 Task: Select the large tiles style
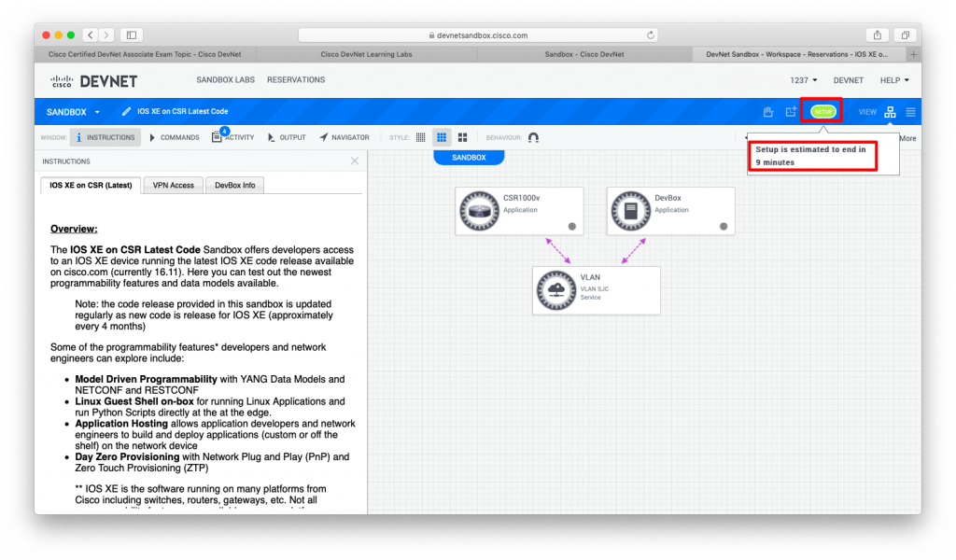pos(462,137)
